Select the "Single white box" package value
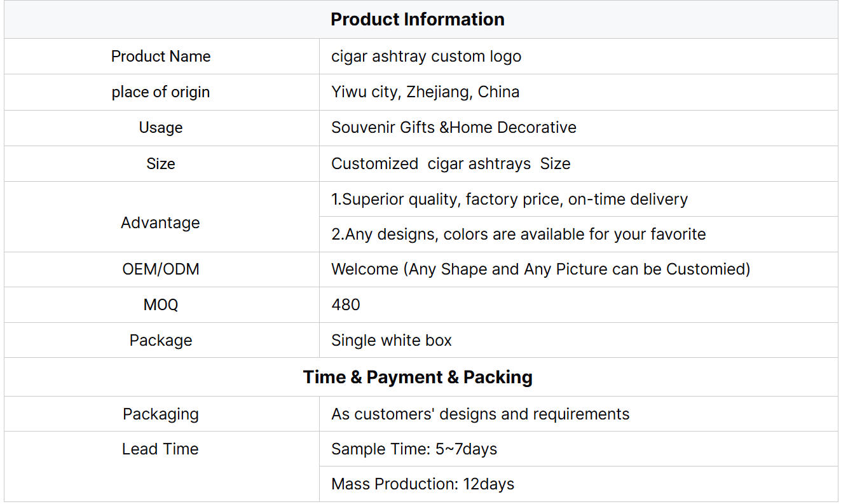Image resolution: width=841 pixels, height=504 pixels. click(x=391, y=341)
